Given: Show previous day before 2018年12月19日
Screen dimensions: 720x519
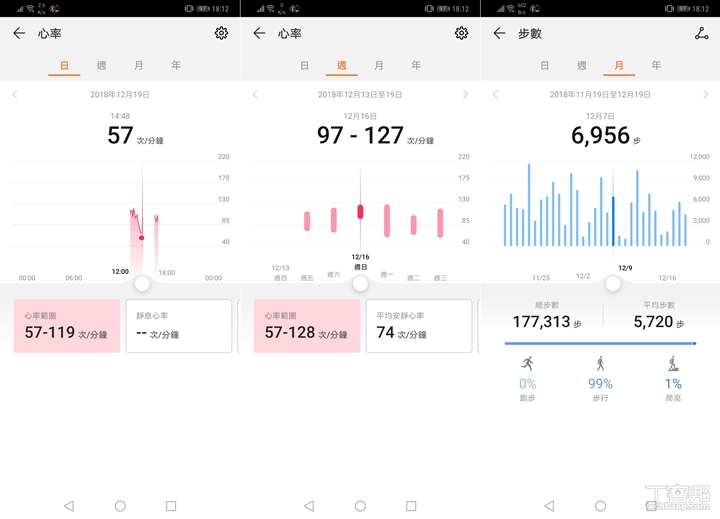Looking at the screenshot, I should pos(15,94).
